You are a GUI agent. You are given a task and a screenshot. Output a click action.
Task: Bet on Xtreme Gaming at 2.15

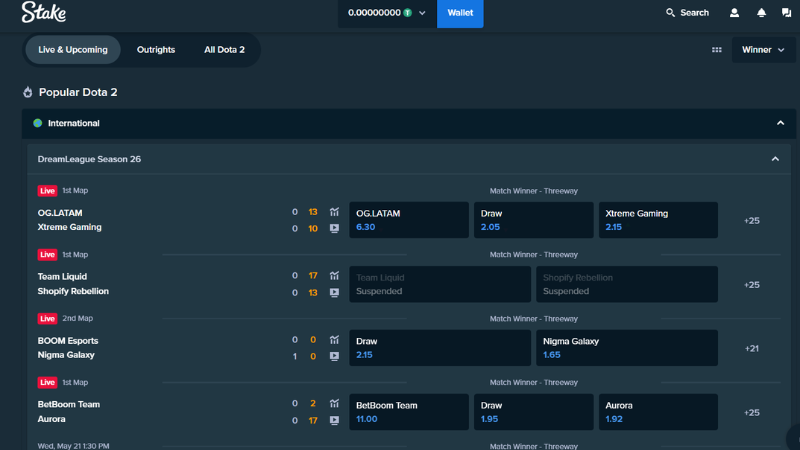pos(658,220)
